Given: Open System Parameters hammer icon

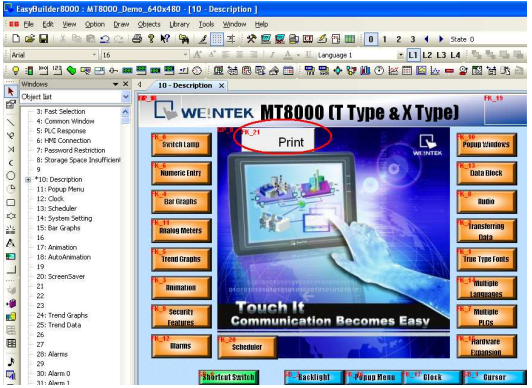Looking at the screenshot, I should tap(251, 39).
